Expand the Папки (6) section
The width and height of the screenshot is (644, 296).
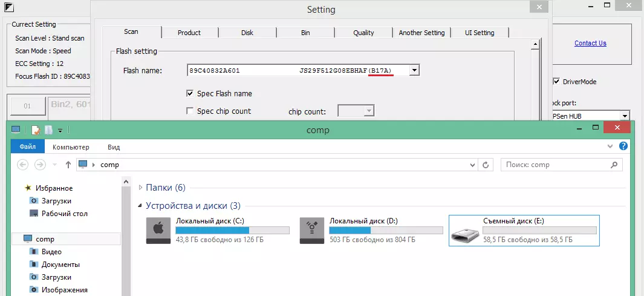click(141, 188)
